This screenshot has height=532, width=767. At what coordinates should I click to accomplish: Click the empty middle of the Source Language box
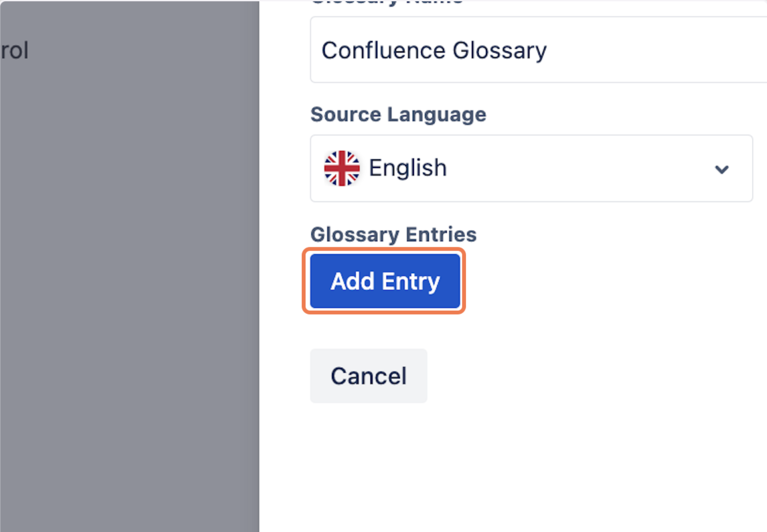tap(580, 168)
